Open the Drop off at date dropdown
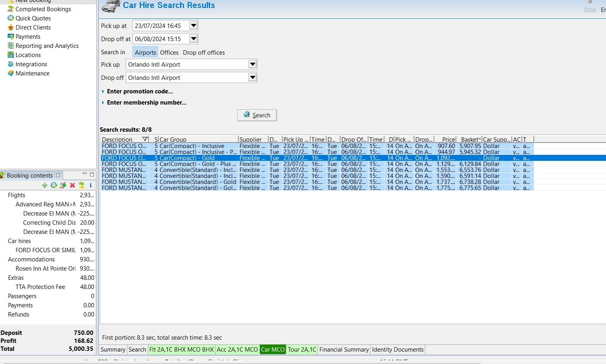This screenshot has height=364, width=606. click(193, 39)
